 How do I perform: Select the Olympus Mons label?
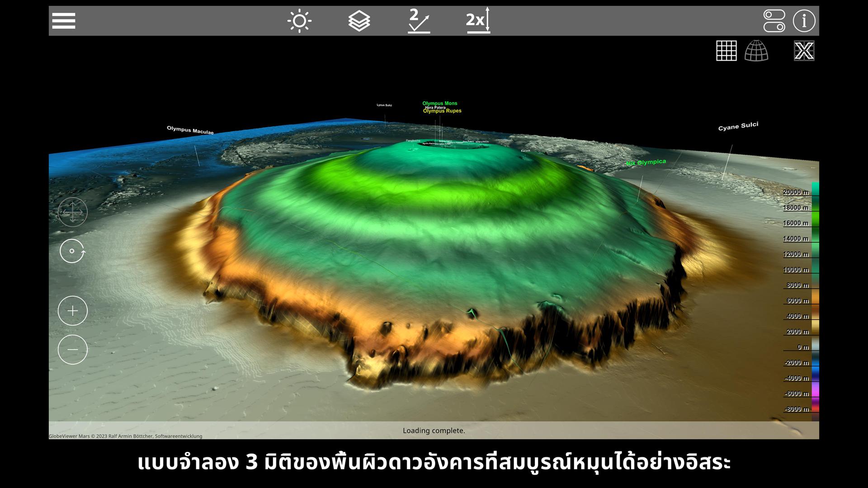440,103
